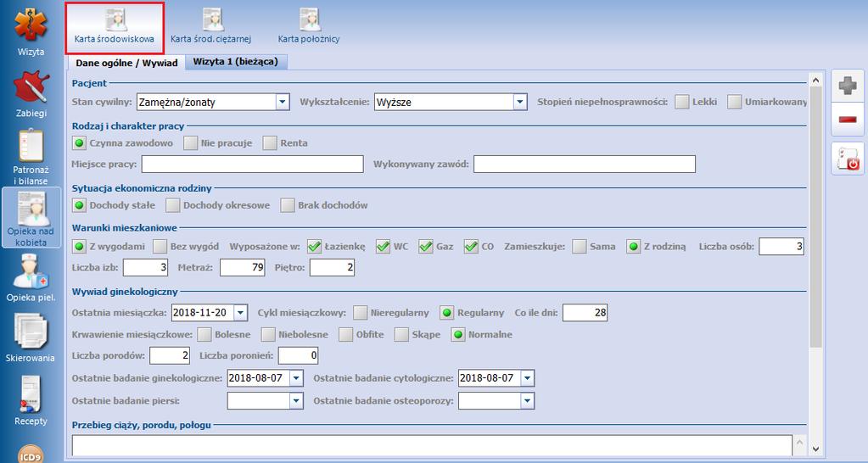Open the Recepty sidebar module
Image resolution: width=868 pixels, height=463 pixels.
pos(31,400)
